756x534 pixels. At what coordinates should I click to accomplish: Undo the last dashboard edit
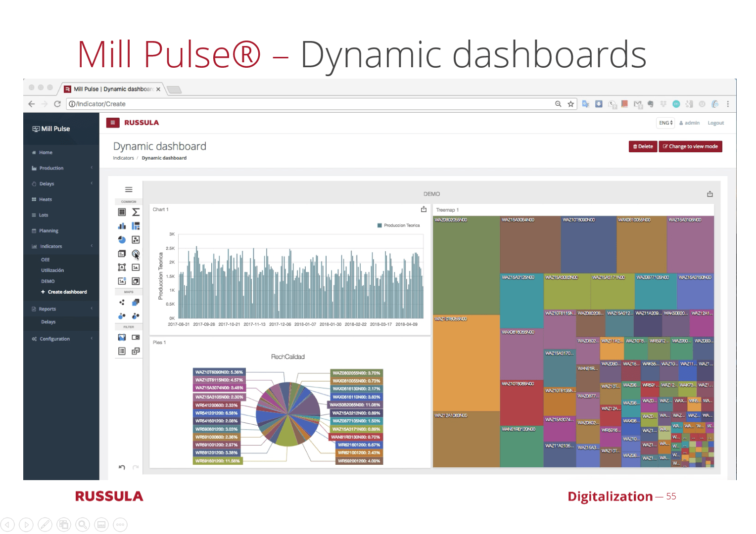click(x=122, y=467)
